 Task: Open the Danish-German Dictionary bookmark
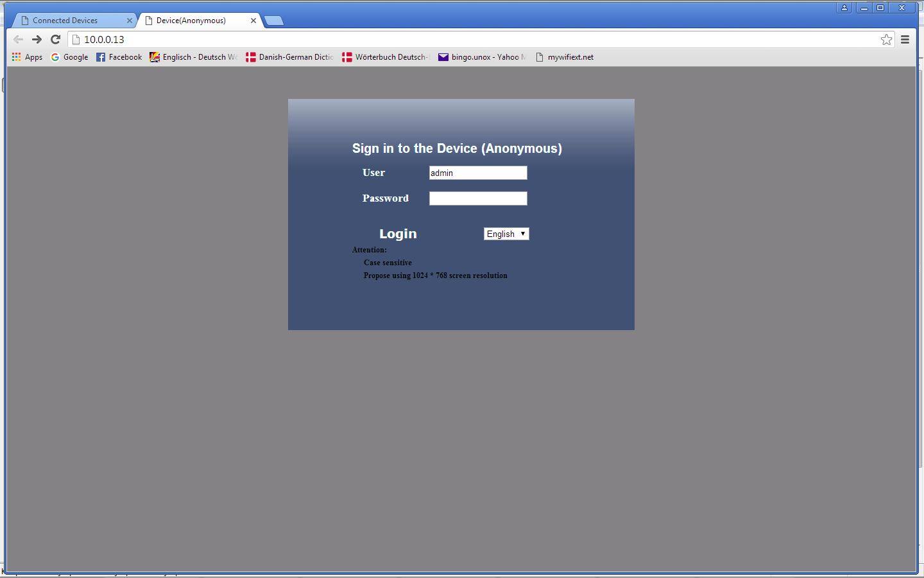coord(289,57)
